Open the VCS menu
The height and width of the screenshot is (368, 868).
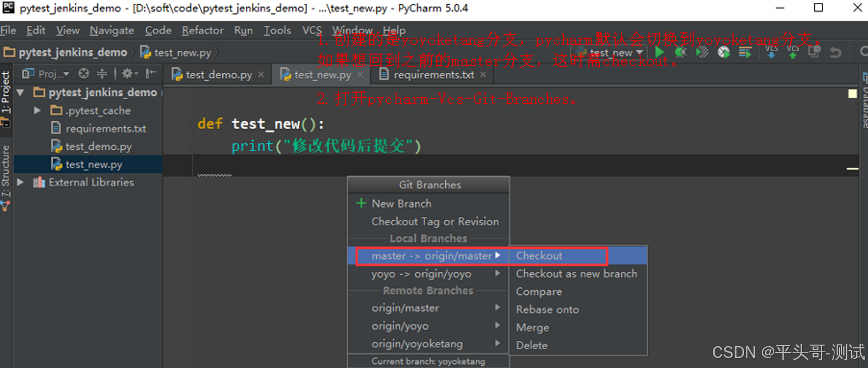click(311, 30)
